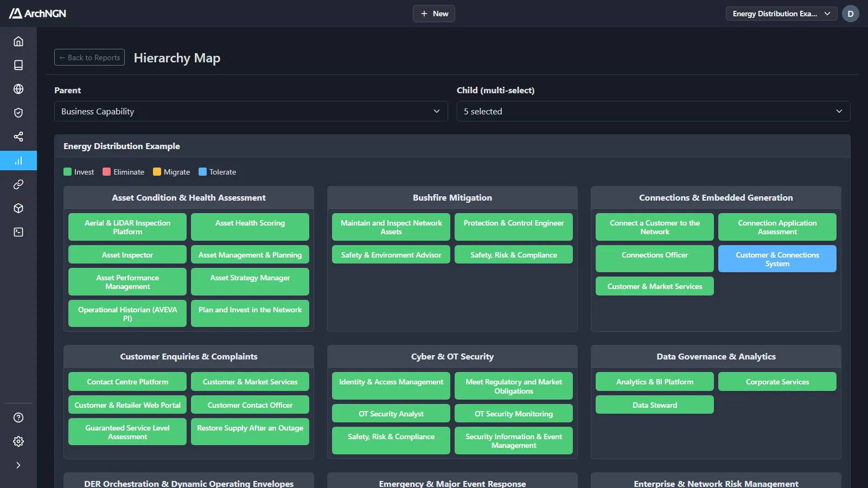The image size is (868, 488).
Task: Open the 3D cube sidebar icon
Action: tap(18, 208)
